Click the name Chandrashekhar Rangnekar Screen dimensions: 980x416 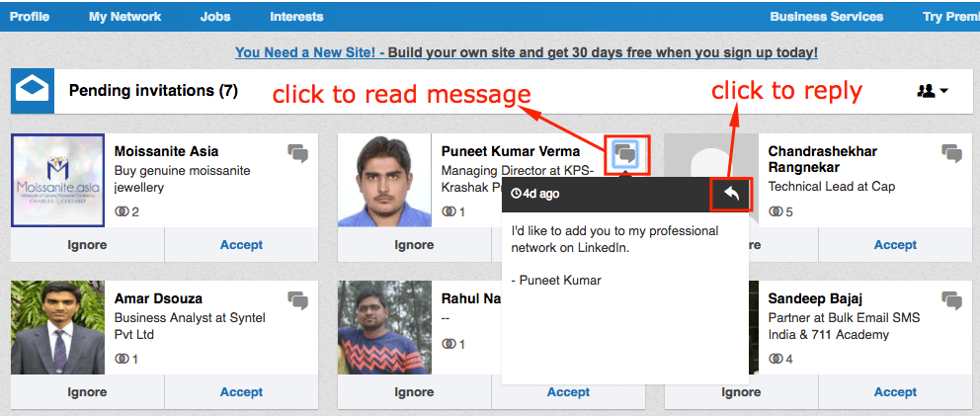point(823,159)
